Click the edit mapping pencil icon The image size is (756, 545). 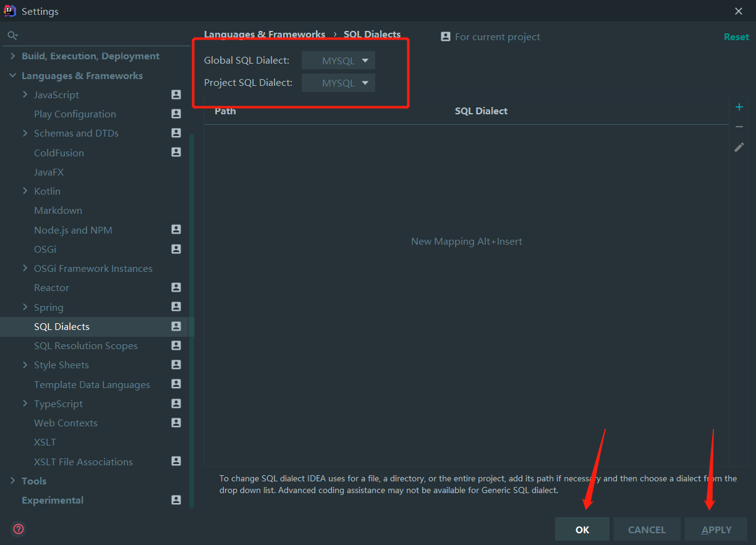739,147
